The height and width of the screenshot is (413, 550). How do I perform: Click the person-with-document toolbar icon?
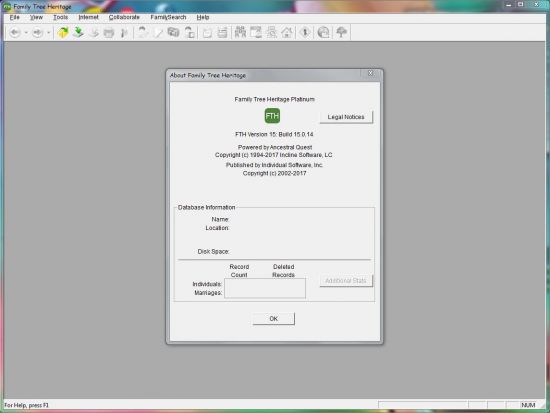point(189,33)
